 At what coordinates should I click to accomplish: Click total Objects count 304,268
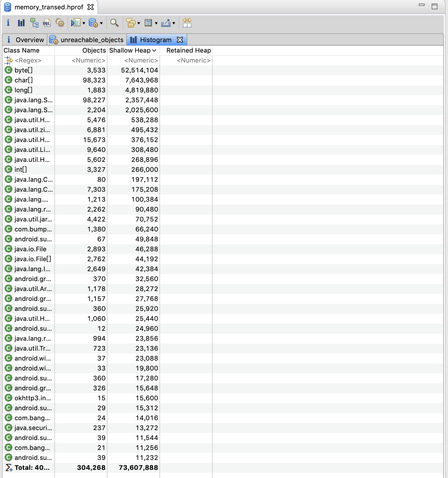(x=91, y=467)
